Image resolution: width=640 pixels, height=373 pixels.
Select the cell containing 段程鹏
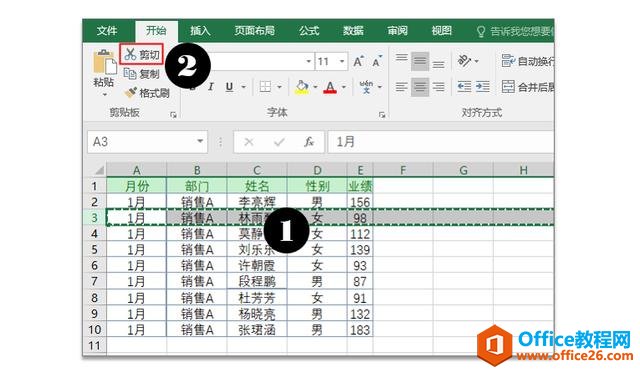coord(257,282)
